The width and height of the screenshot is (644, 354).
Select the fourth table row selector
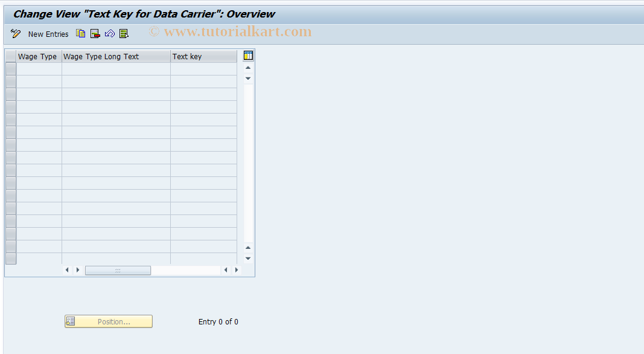point(11,108)
